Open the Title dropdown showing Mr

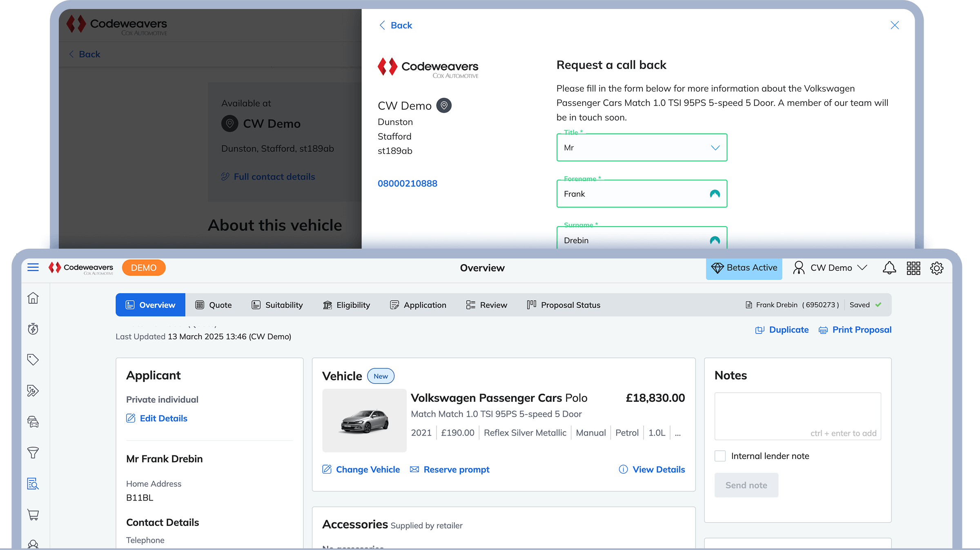(x=641, y=147)
